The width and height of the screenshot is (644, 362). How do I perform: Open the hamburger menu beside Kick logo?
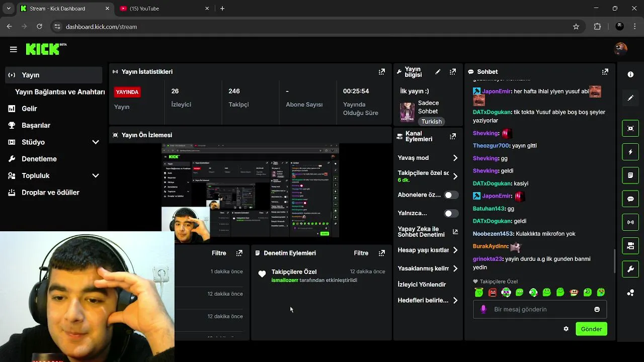coord(14,49)
